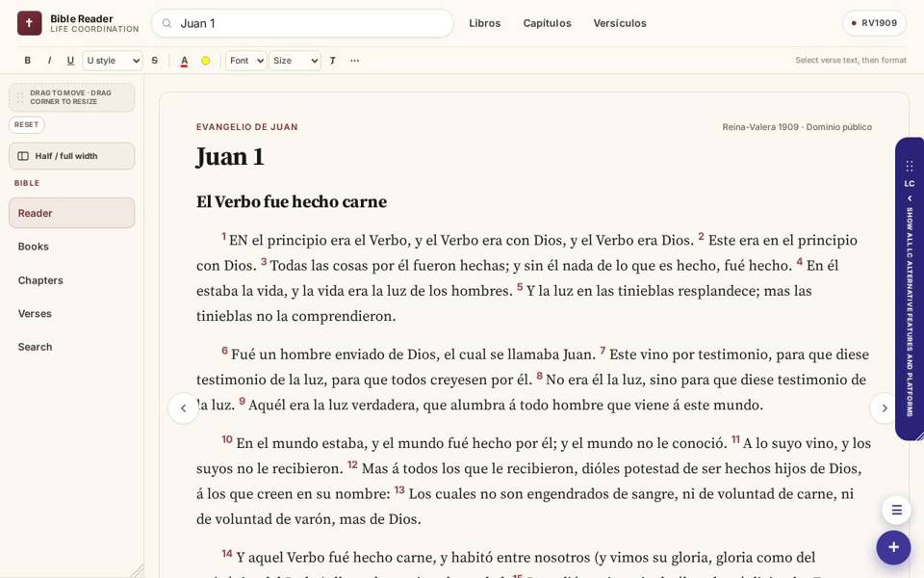Select verse number 6
Viewport: 924px width, 578px height.
click(224, 351)
